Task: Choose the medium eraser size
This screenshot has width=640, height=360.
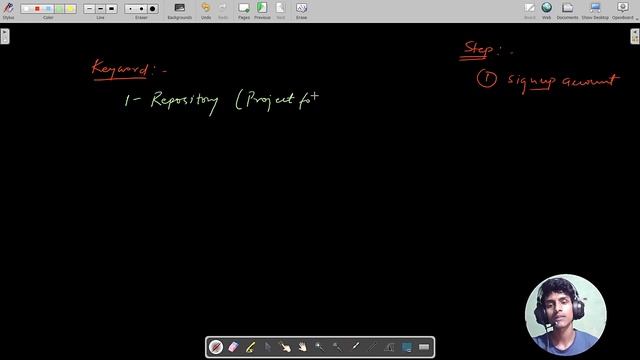Action: pos(141,9)
